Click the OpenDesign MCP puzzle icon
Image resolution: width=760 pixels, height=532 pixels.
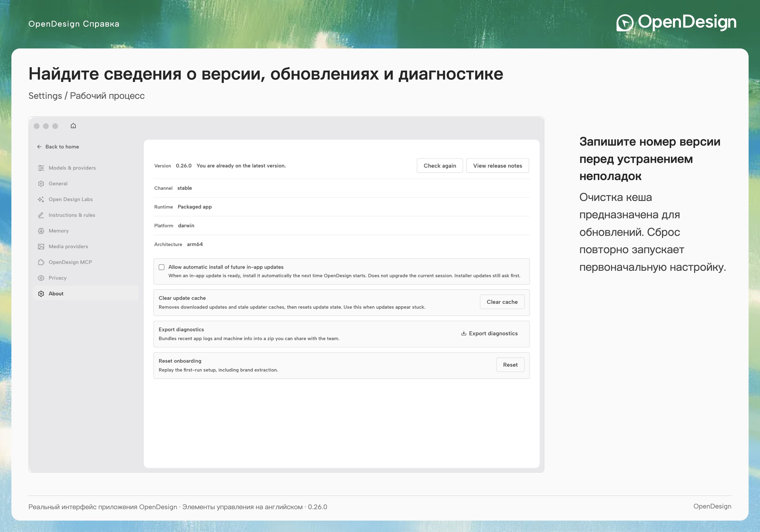41,262
